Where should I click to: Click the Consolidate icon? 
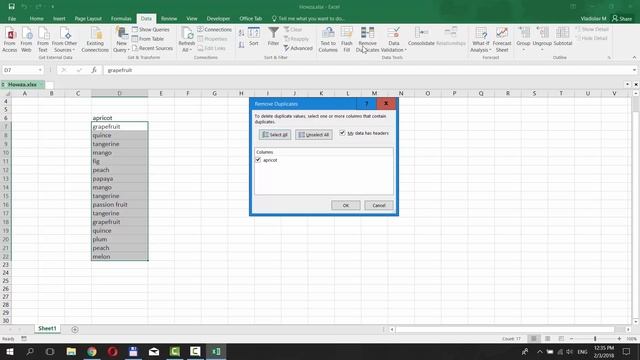coord(421,37)
